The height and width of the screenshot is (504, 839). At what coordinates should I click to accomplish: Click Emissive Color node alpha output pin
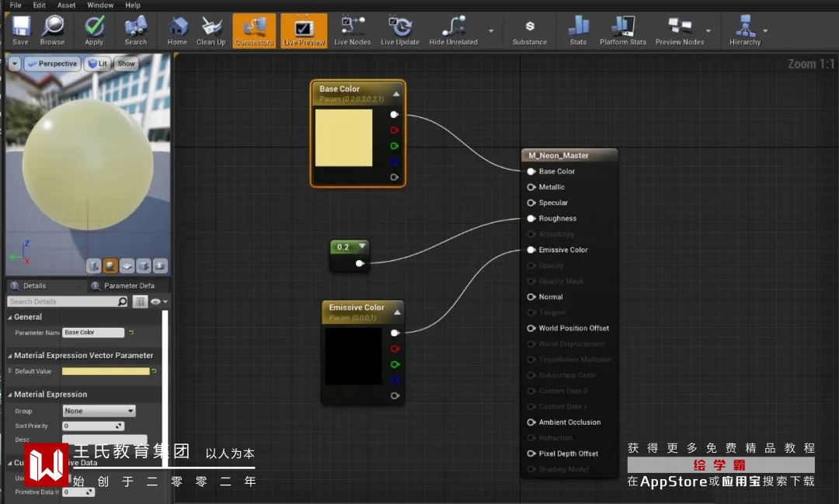(395, 396)
